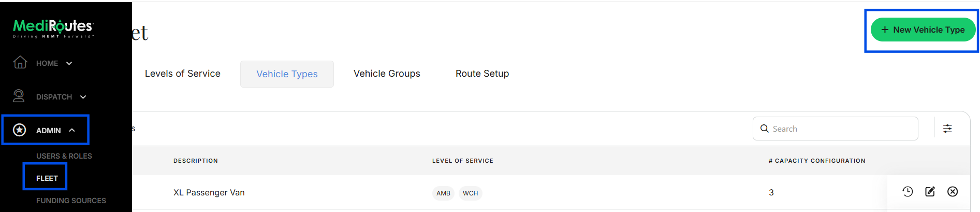
Task: Open history for XL Passenger Van
Action: (908, 192)
